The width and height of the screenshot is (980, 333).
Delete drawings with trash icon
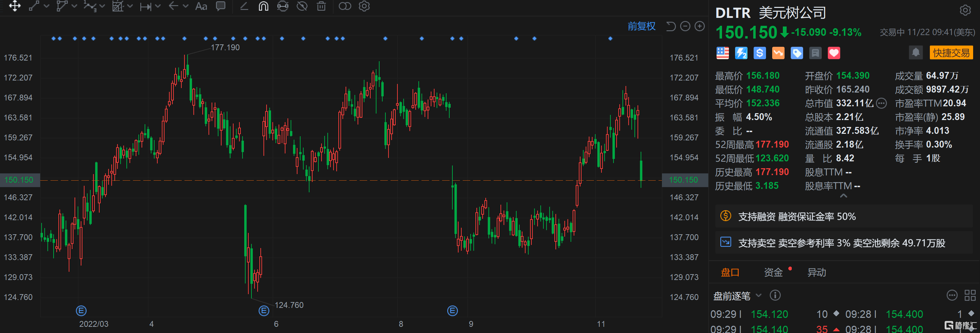(322, 6)
